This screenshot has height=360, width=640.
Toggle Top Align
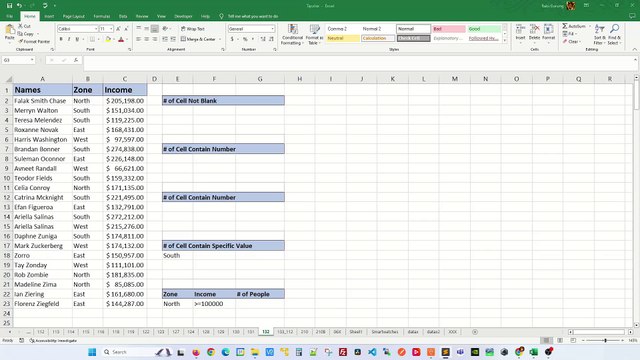coord(138,29)
